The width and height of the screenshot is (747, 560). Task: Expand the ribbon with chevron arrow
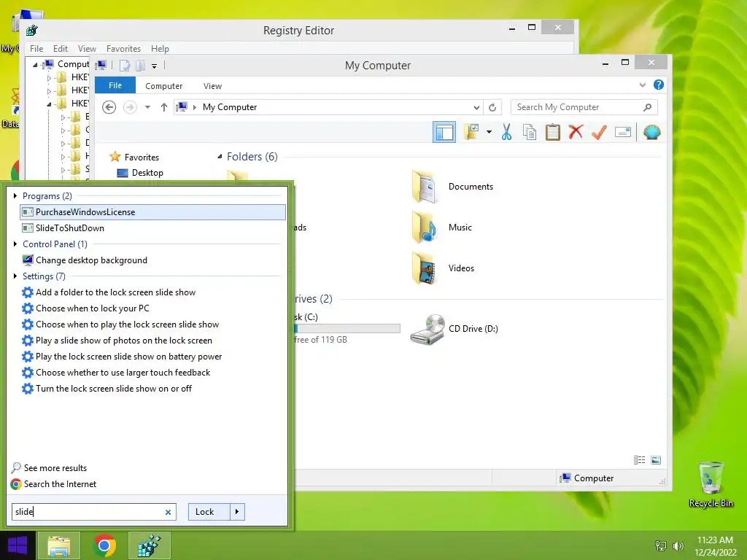[642, 85]
